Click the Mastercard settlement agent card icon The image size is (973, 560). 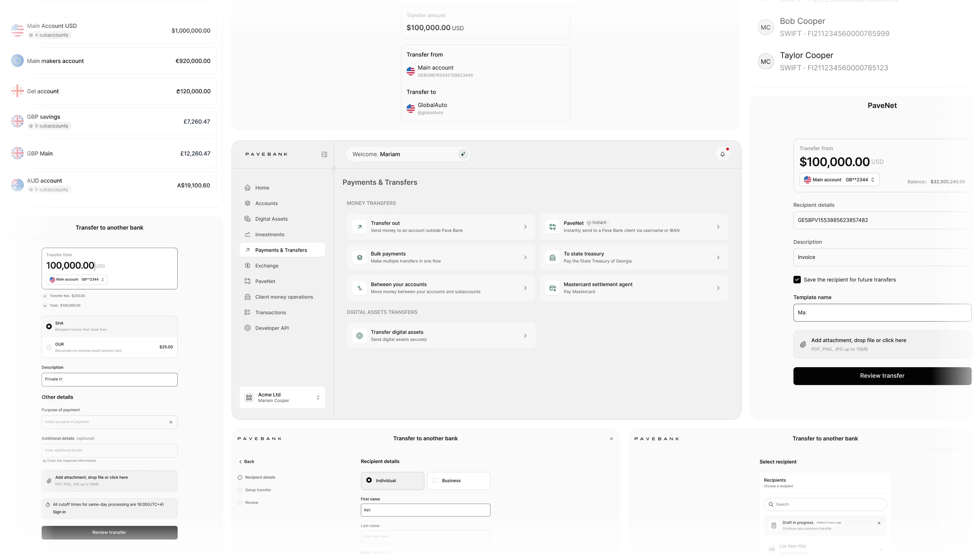553,288
